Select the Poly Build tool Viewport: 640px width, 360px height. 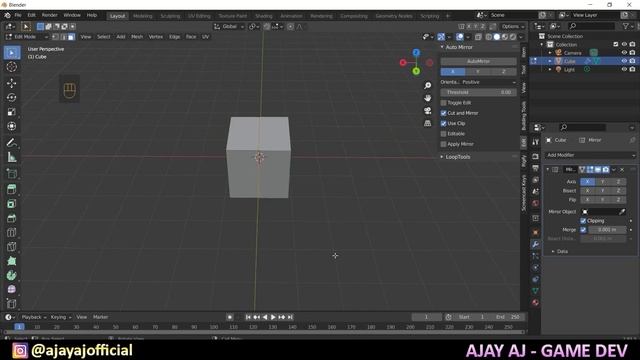(11, 261)
